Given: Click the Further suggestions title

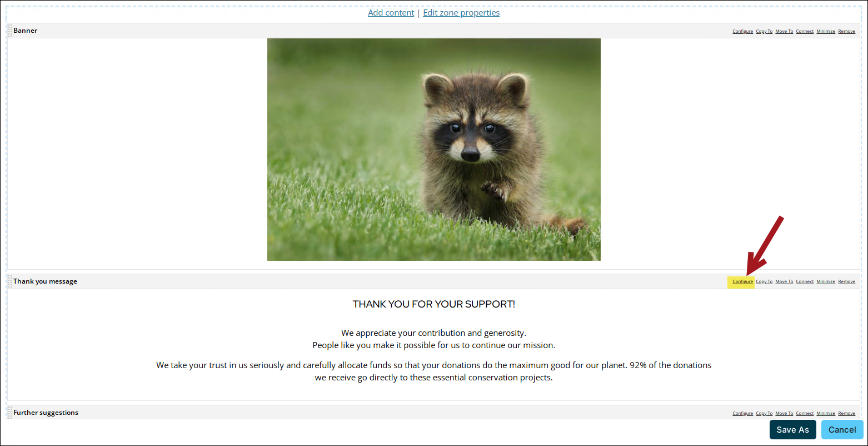Looking at the screenshot, I should pos(46,413).
